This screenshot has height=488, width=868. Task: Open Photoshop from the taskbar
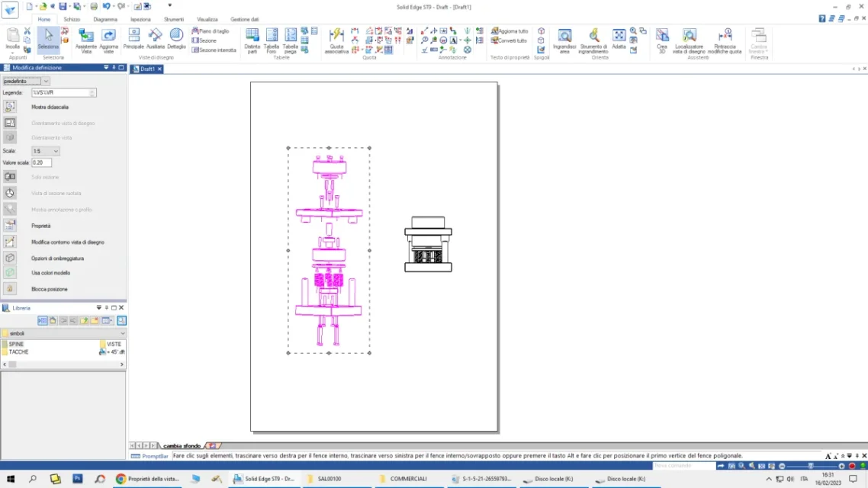(x=78, y=479)
